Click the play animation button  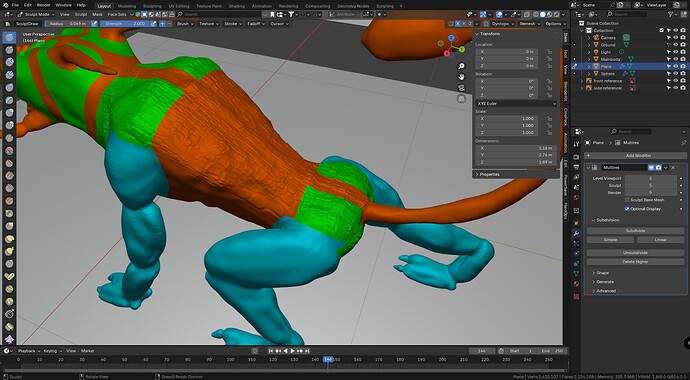(x=292, y=351)
